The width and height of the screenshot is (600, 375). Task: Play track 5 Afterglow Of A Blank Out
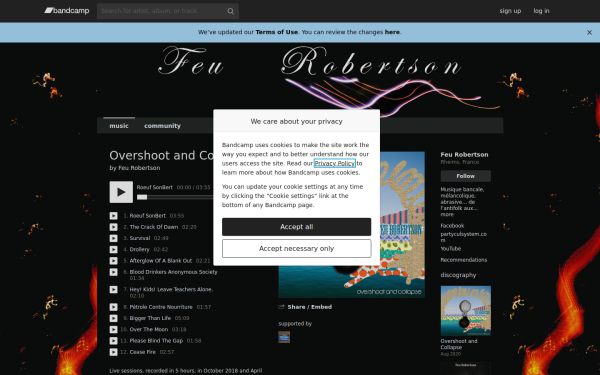coord(114,261)
